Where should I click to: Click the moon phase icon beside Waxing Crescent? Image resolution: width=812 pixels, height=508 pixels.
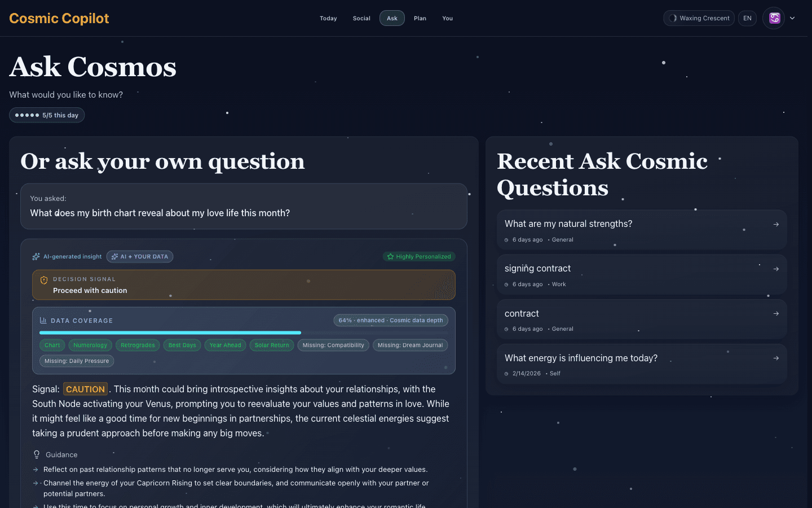click(673, 18)
